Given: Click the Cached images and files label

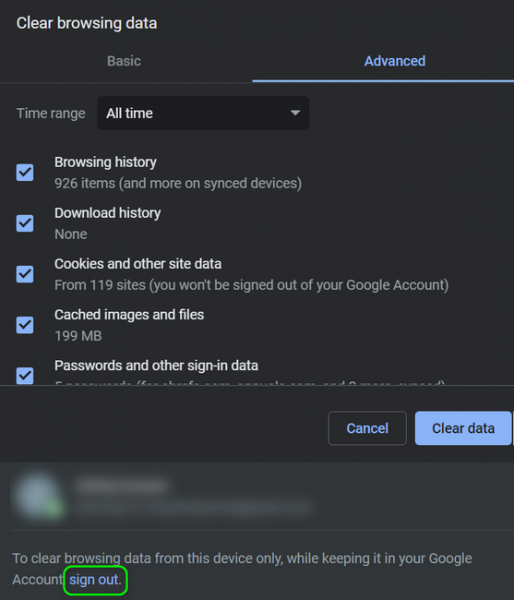Looking at the screenshot, I should [129, 315].
